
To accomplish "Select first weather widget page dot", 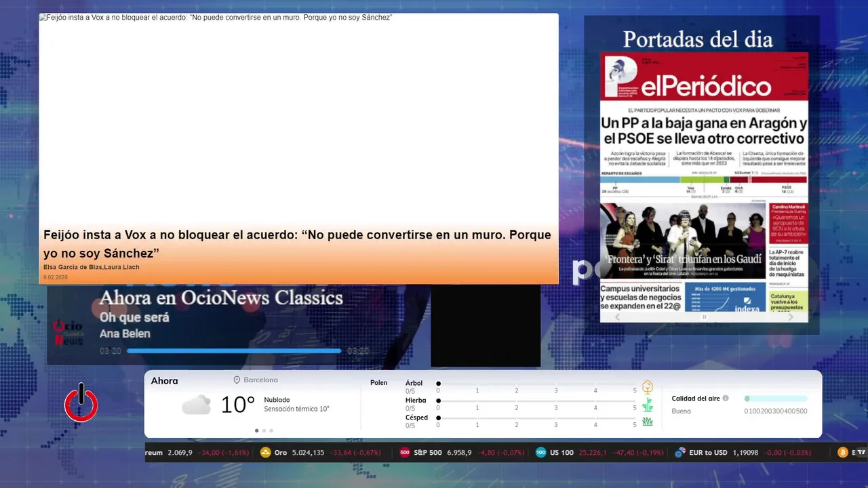I will pyautogui.click(x=256, y=430).
